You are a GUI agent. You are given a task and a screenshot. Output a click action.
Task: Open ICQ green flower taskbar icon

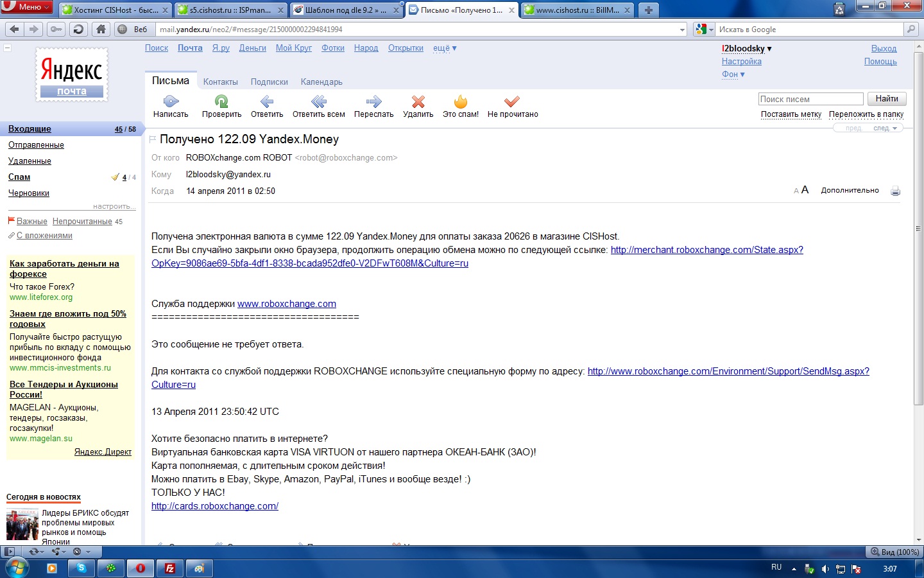point(111,568)
